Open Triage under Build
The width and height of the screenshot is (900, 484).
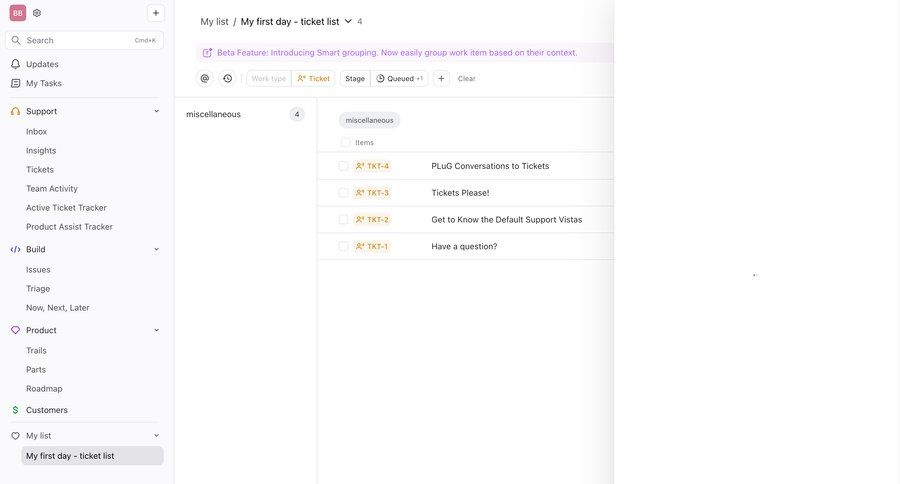point(38,289)
